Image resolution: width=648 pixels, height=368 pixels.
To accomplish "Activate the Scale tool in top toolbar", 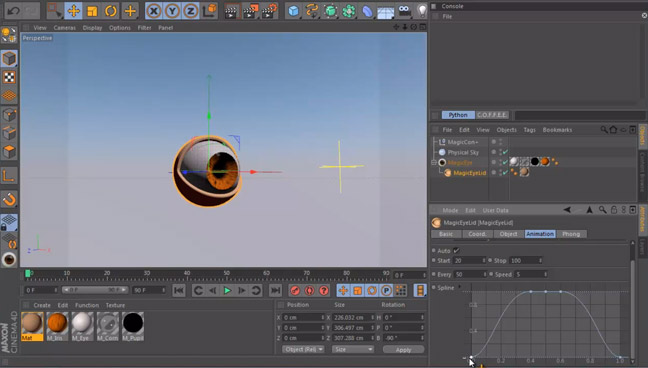I will [x=92, y=11].
